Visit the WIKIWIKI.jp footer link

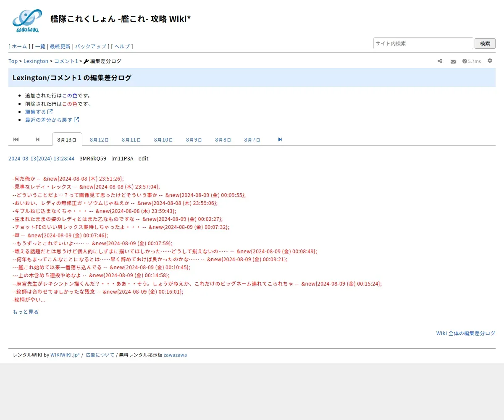65,355
